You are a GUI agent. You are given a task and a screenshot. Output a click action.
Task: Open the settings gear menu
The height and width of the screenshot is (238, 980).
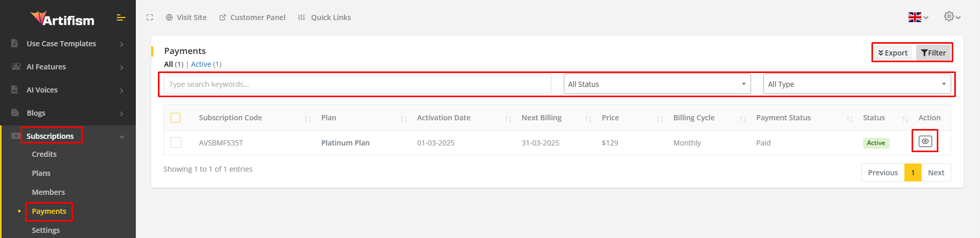point(952,17)
